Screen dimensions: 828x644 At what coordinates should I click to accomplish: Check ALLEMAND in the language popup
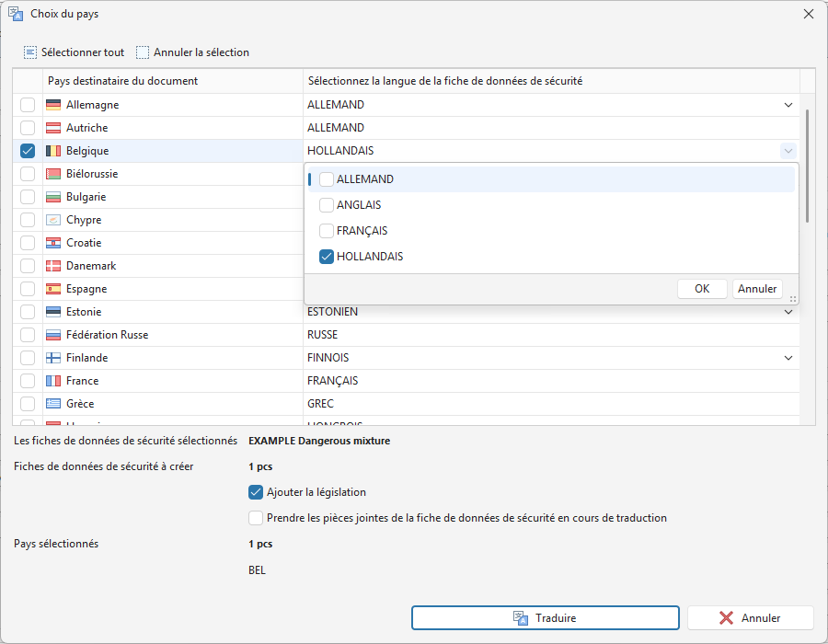(x=327, y=179)
